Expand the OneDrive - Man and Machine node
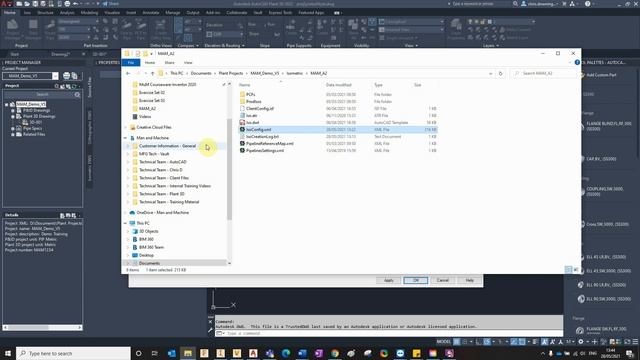 pos(125,213)
